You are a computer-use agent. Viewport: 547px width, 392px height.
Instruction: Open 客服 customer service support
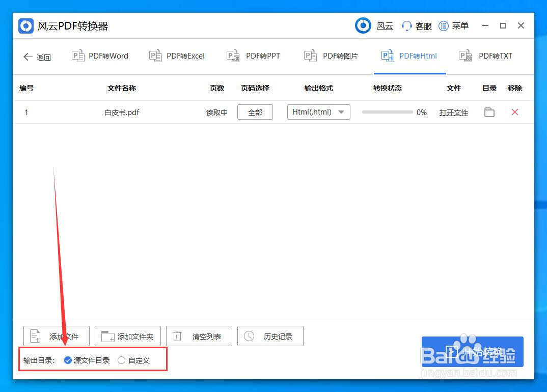[x=417, y=25]
